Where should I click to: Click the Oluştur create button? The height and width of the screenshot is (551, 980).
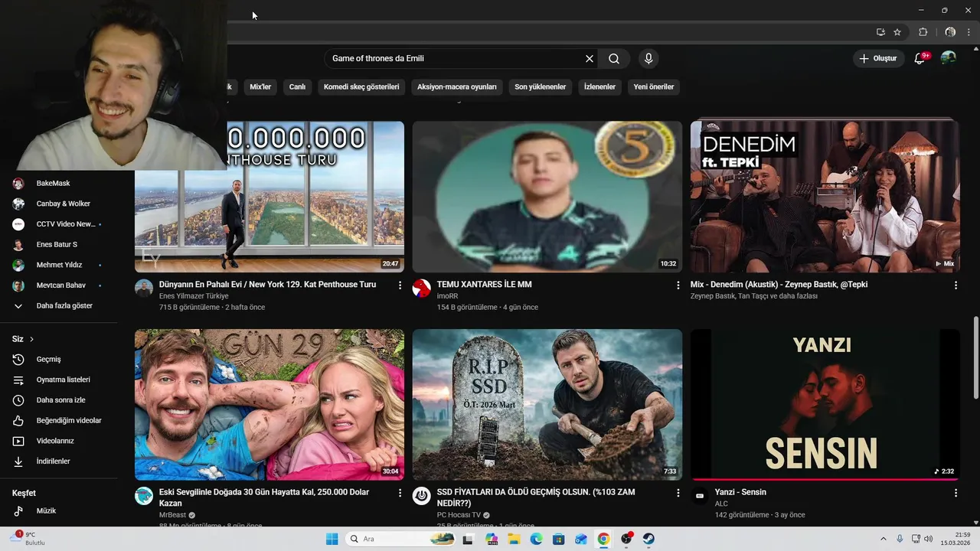878,58
